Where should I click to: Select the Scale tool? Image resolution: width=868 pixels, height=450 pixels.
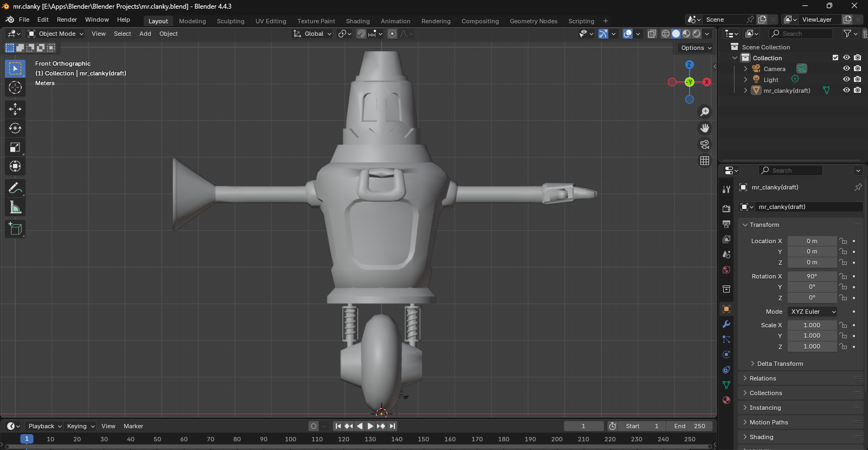pyautogui.click(x=15, y=147)
